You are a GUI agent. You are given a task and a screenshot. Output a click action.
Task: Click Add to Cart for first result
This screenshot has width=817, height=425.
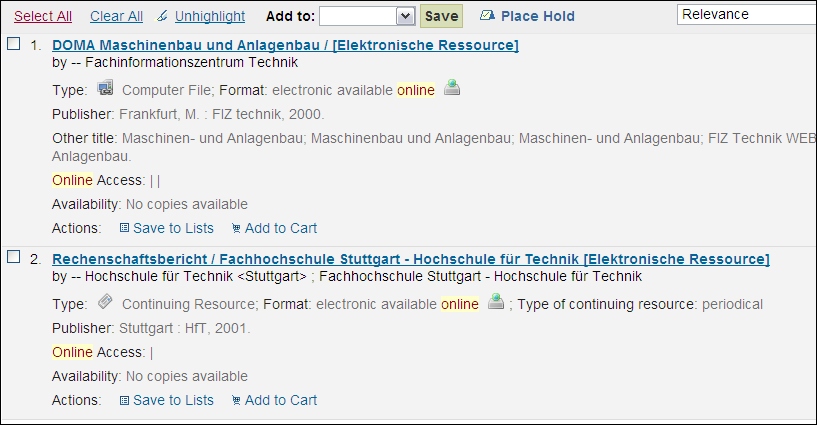pyautogui.click(x=280, y=228)
